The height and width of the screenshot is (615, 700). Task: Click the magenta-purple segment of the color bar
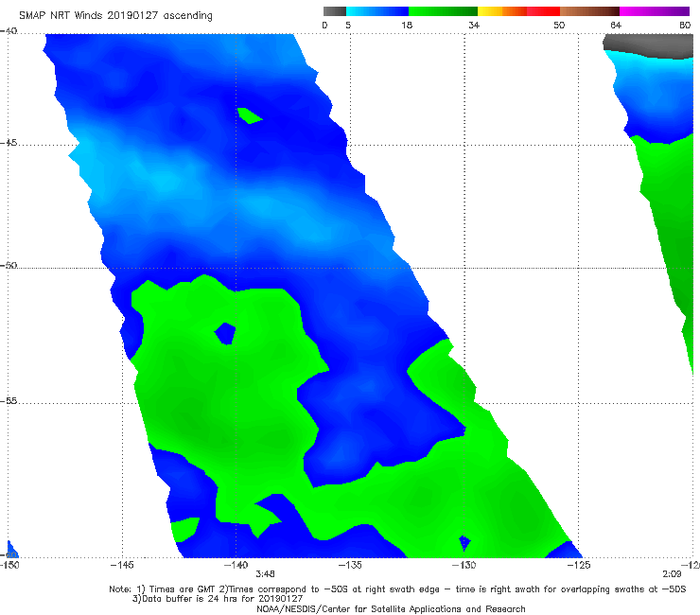click(655, 11)
